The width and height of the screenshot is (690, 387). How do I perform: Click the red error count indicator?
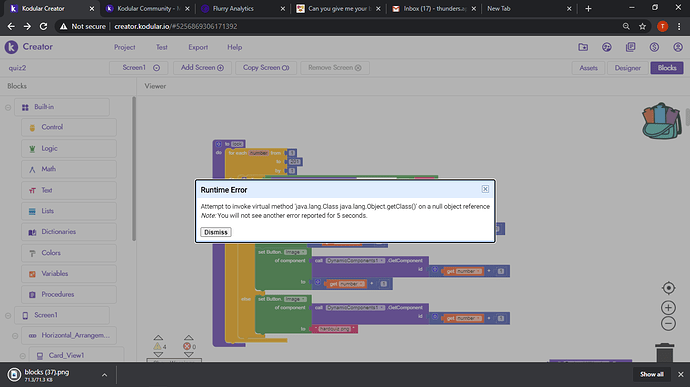click(187, 346)
